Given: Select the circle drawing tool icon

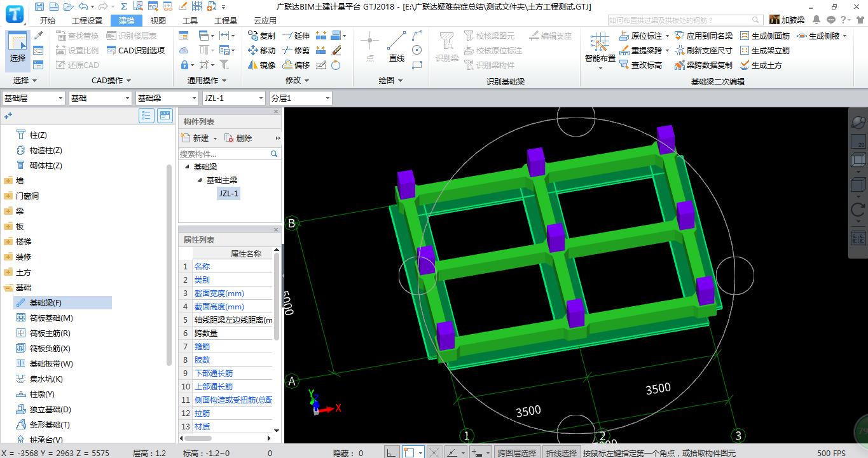Looking at the screenshot, I should (x=417, y=50).
